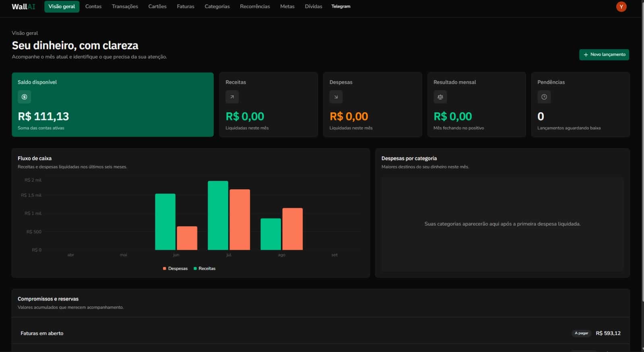The image size is (644, 352).
Task: Click the green Receitas bar for jun
Action: pos(165,222)
